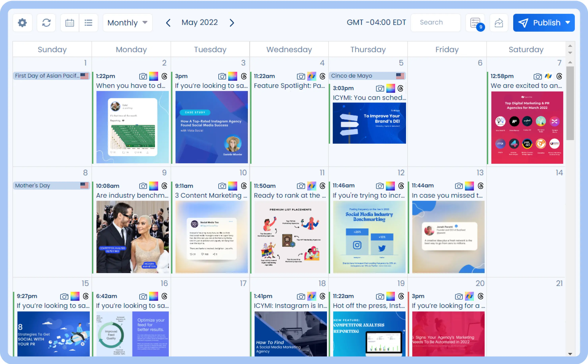Viewport: 588px width, 364px height.
Task: Open post 'Feature Spotlight: Pa...'
Action: pos(289,86)
